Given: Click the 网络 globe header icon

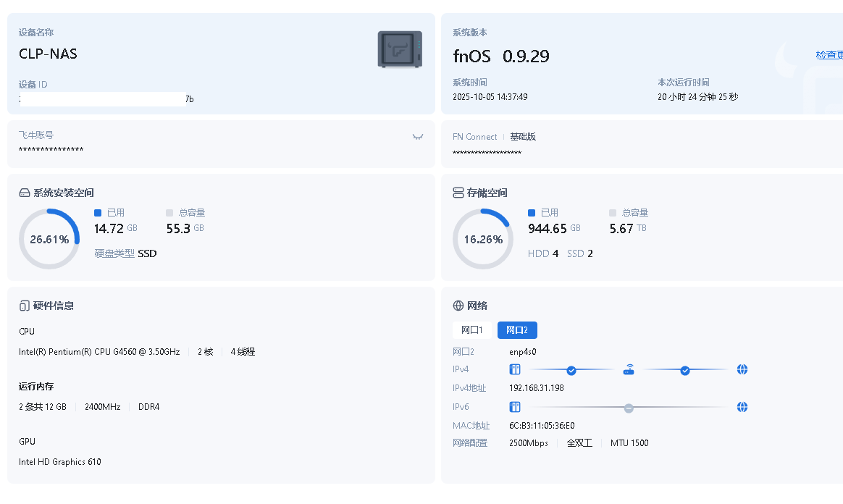Looking at the screenshot, I should [x=458, y=306].
